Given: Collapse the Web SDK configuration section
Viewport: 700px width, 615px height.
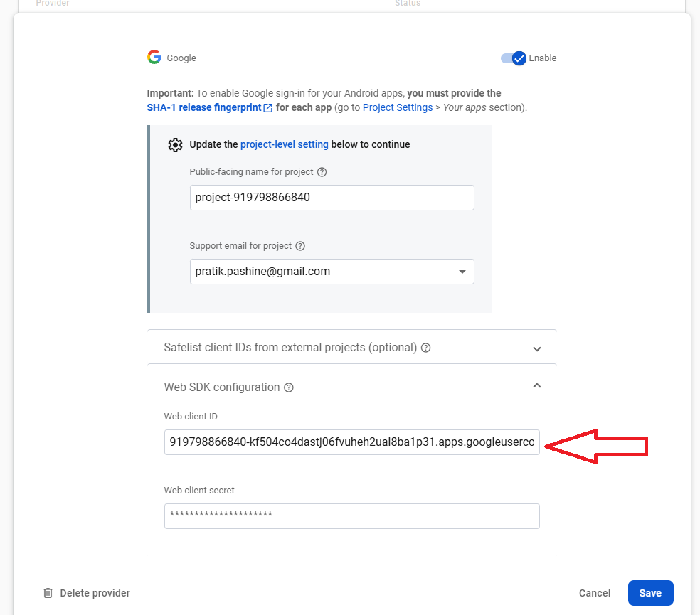Looking at the screenshot, I should [537, 385].
